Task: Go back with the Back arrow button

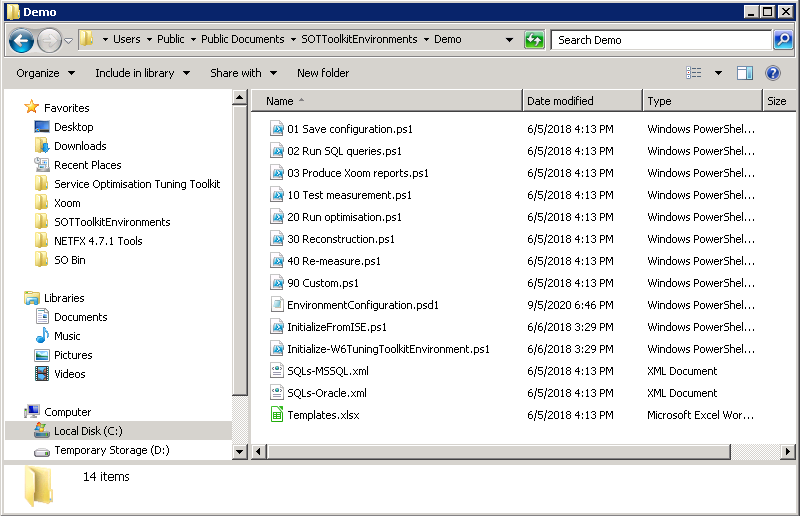Action: click(21, 40)
